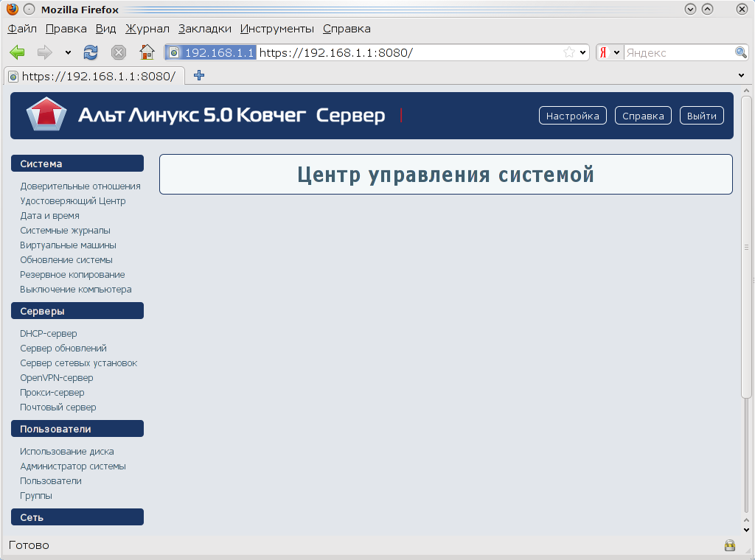Image resolution: width=755 pixels, height=560 pixels.
Task: Open Почтовый сервер link
Action: coord(58,407)
